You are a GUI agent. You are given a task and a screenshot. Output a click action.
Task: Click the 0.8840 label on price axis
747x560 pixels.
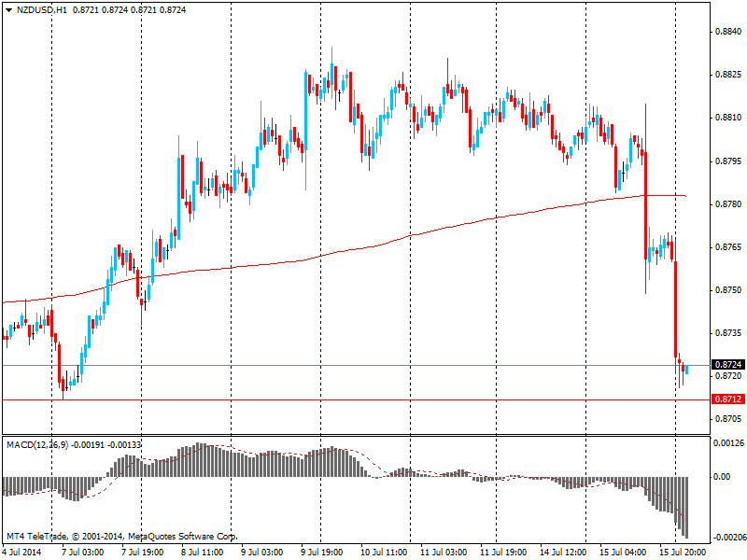pyautogui.click(x=726, y=32)
